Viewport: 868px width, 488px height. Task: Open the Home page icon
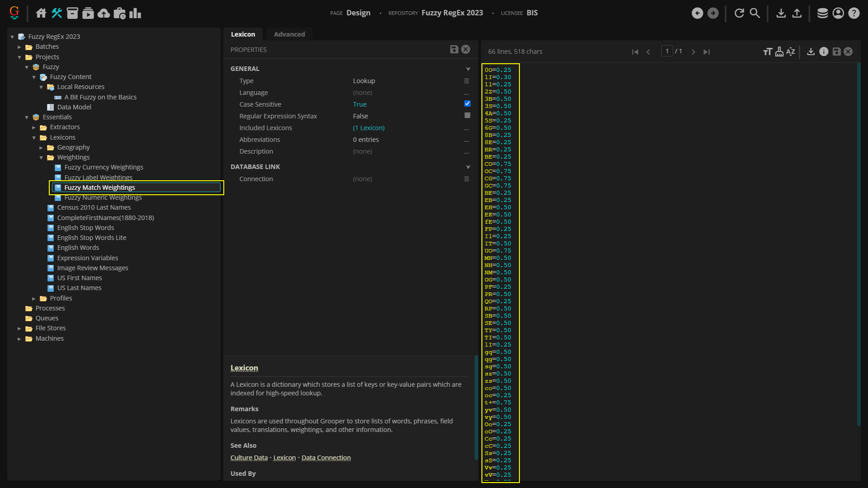click(41, 13)
